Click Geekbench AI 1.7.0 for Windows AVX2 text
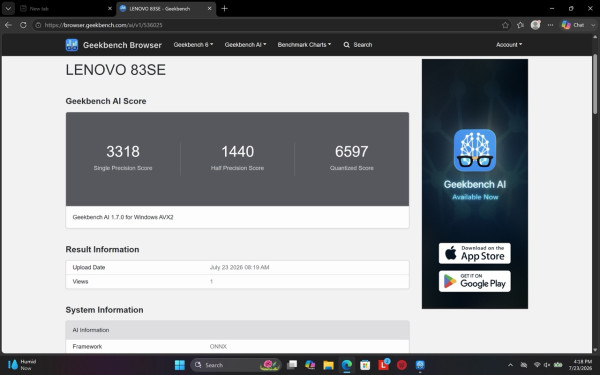Screen dimensions: 600x375 pyautogui.click(x=123, y=217)
